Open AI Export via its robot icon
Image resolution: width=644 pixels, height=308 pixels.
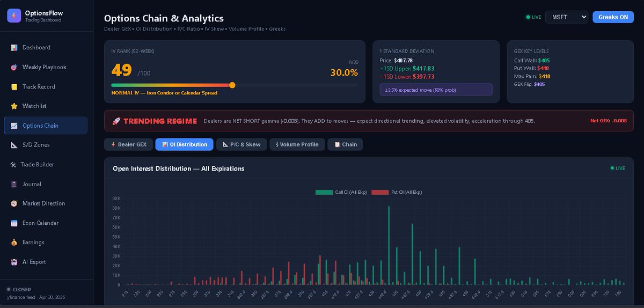pos(14,262)
